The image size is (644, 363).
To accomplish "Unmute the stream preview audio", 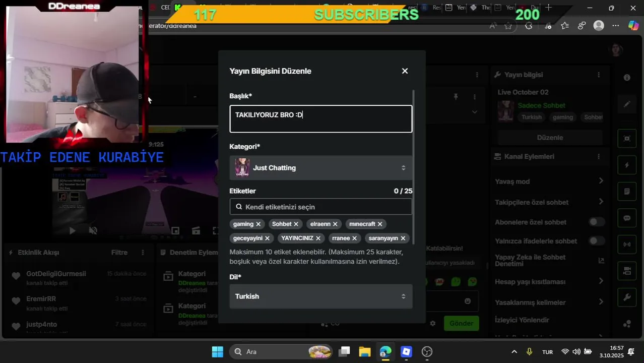I will 93,230.
